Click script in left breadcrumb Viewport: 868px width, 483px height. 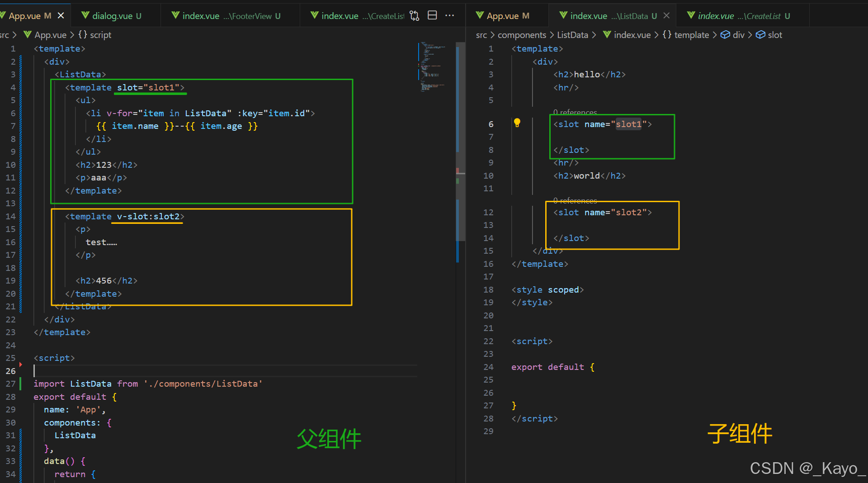100,35
